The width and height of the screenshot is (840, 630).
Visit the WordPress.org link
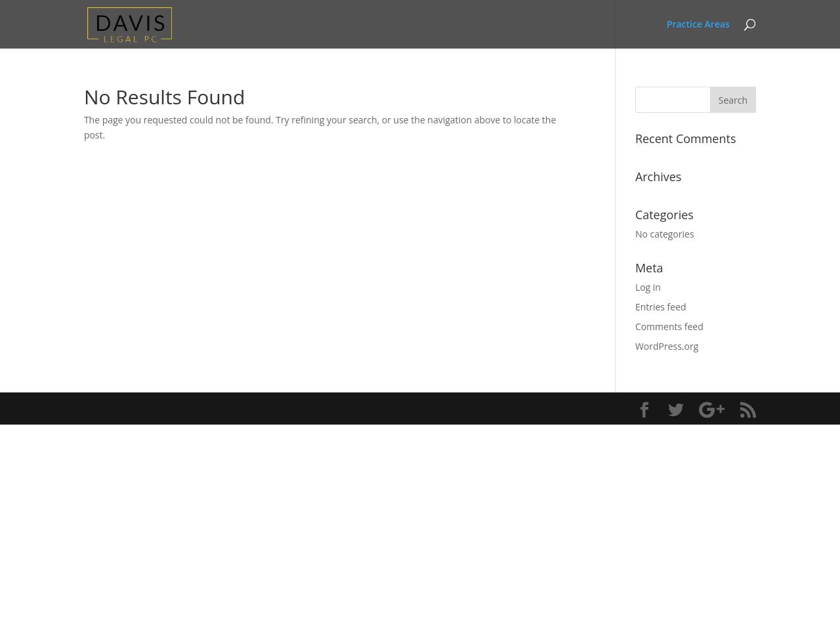[667, 346]
